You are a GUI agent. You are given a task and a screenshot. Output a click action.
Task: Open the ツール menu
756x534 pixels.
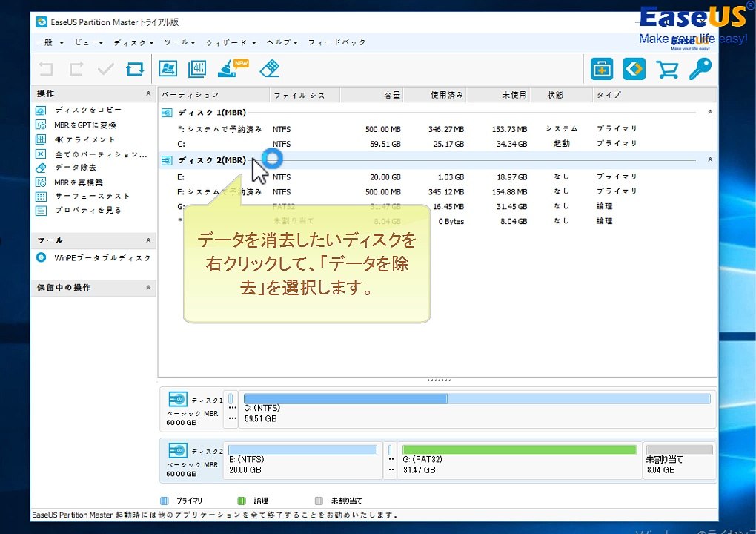coord(179,42)
